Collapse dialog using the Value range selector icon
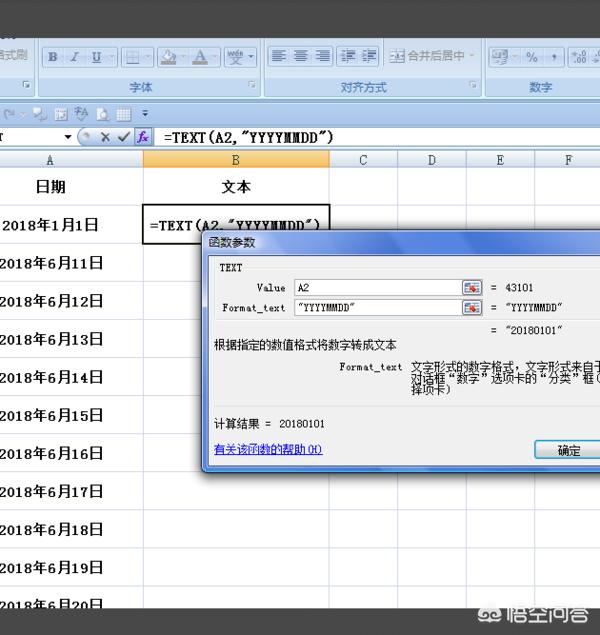This screenshot has width=600, height=635. coord(471,288)
